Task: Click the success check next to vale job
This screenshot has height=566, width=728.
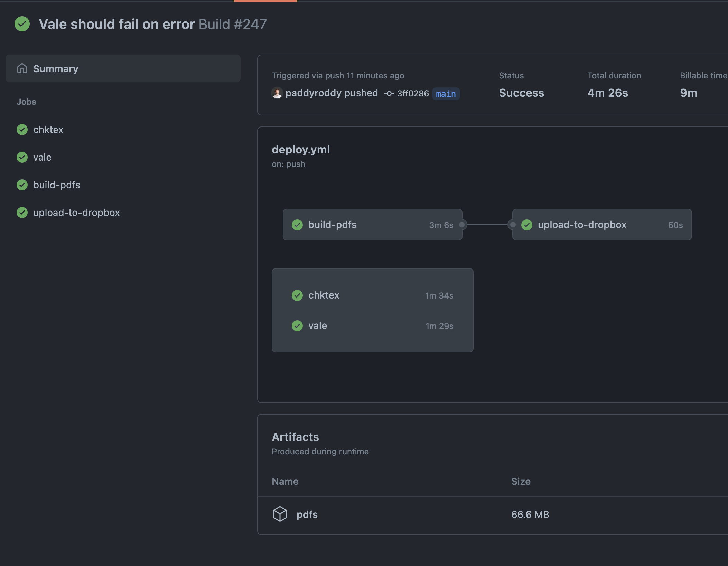Action: point(22,157)
